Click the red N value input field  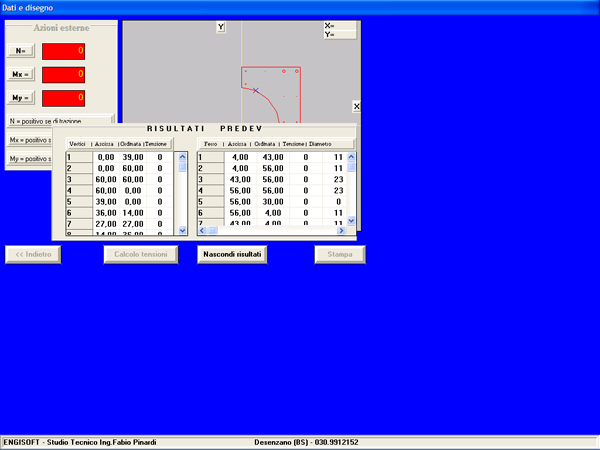tap(65, 50)
